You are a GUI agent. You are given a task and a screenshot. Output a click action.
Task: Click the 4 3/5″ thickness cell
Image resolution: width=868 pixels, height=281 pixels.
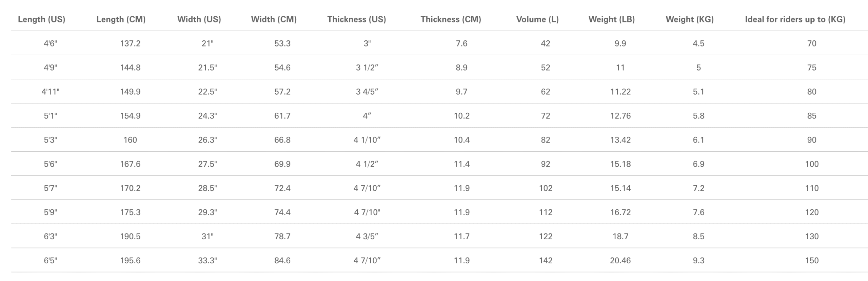click(x=367, y=236)
